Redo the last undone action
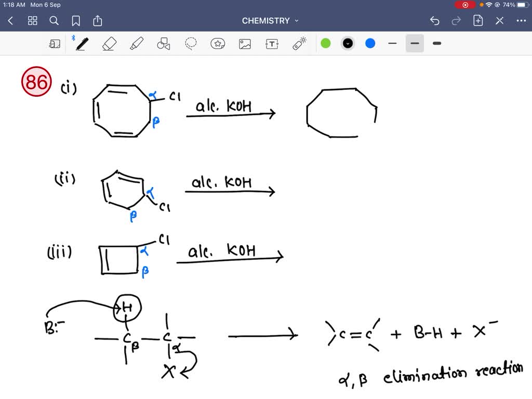The height and width of the screenshot is (399, 532). tap(456, 21)
